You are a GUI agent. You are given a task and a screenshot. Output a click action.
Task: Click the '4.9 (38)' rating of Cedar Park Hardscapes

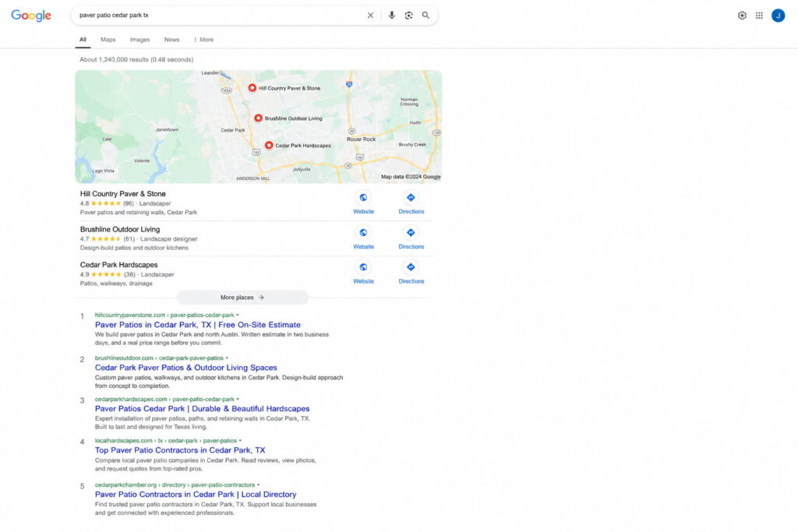pos(108,275)
